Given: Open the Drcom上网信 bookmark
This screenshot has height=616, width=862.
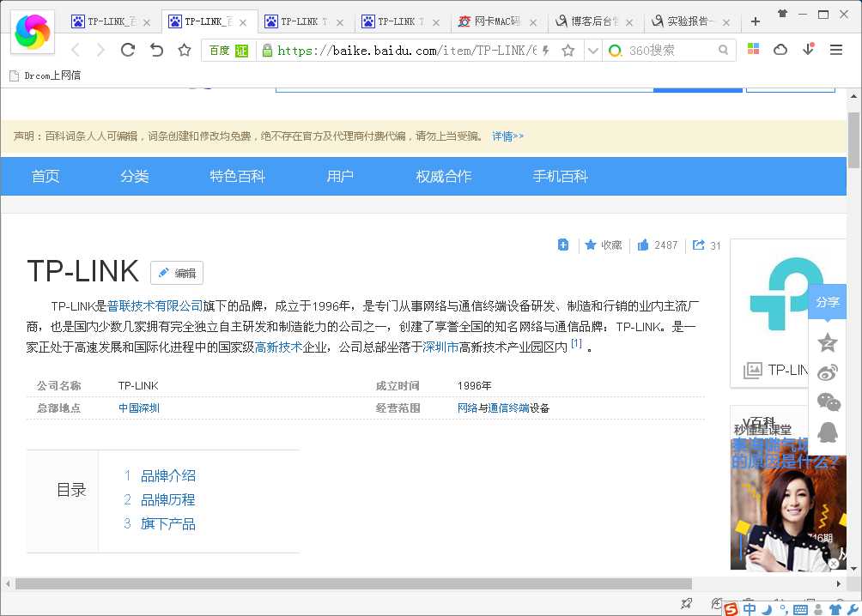Looking at the screenshot, I should pyautogui.click(x=46, y=75).
